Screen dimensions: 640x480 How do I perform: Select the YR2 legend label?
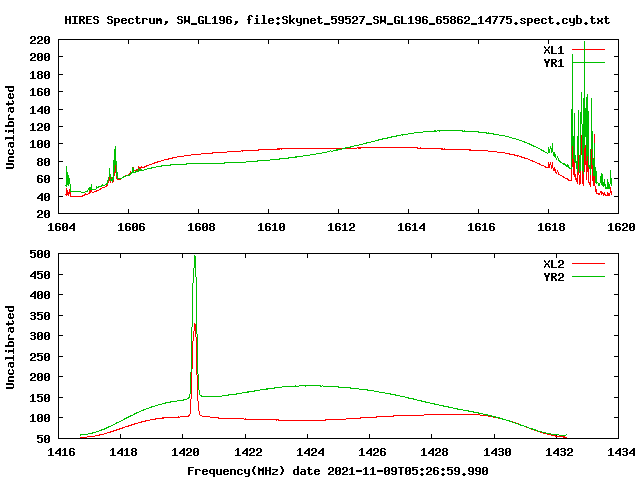click(x=553, y=277)
